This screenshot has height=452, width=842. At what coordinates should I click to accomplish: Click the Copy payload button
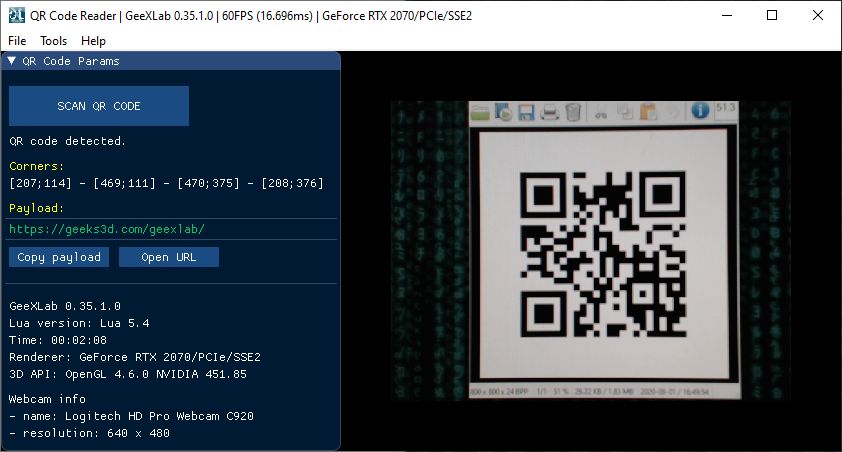[x=59, y=257]
